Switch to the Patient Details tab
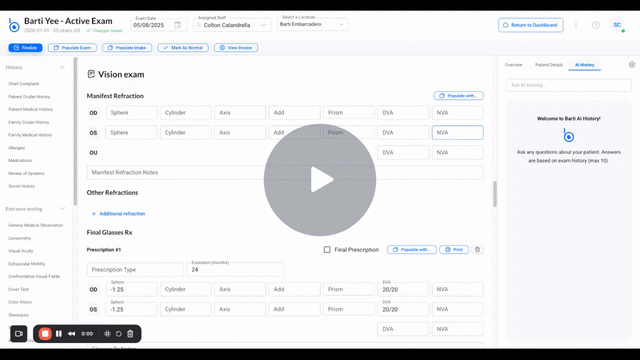 click(549, 65)
